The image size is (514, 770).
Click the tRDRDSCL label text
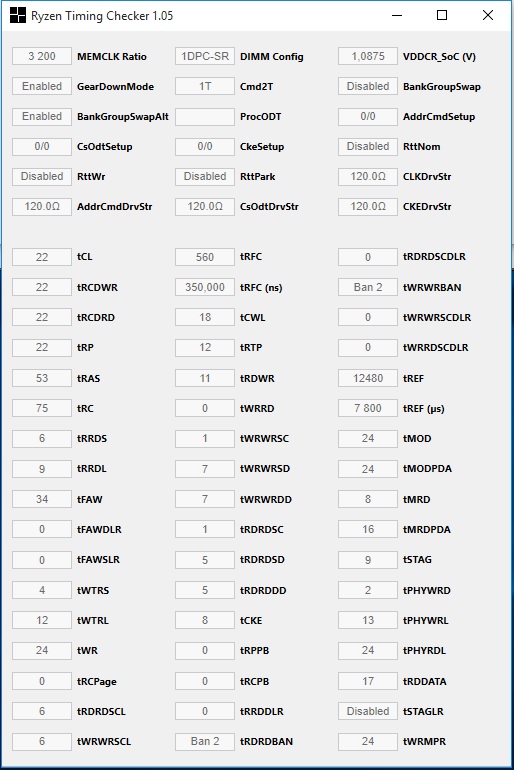click(101, 711)
